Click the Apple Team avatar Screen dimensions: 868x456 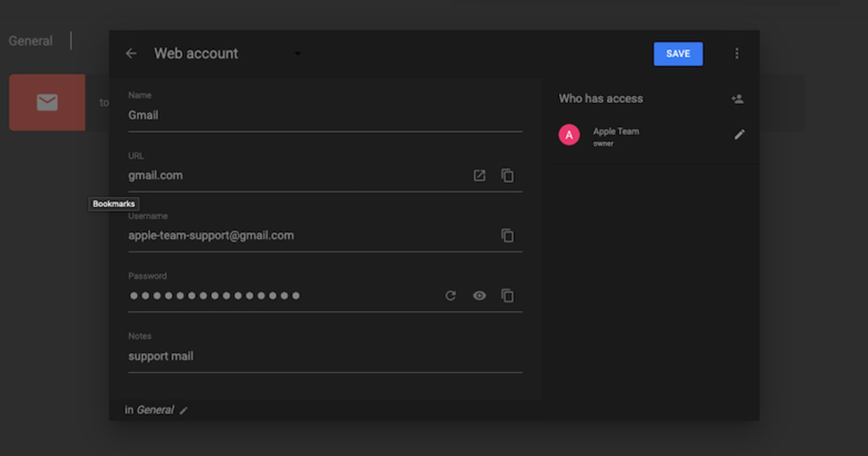click(569, 135)
